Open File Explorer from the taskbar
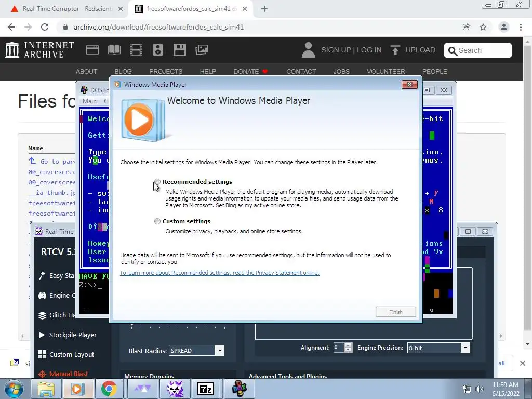 [46, 389]
